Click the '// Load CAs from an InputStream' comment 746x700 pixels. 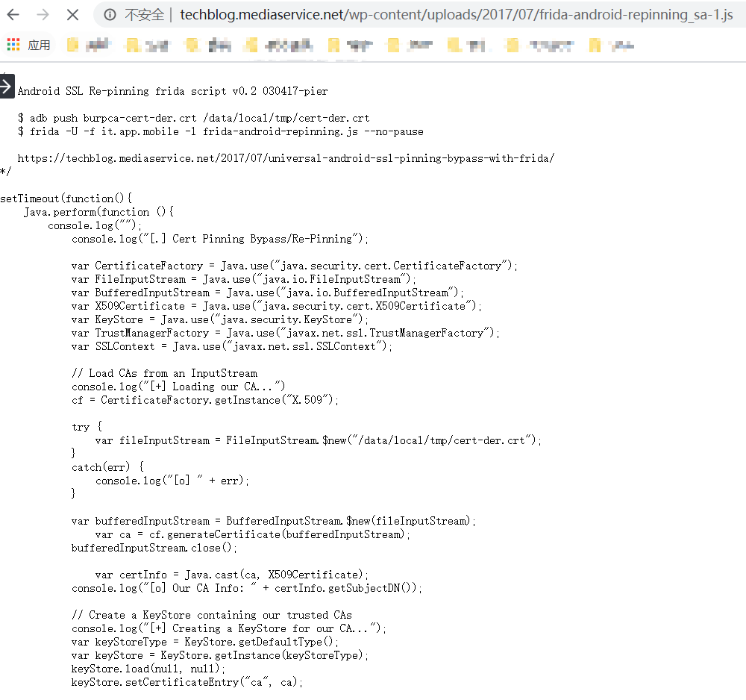(165, 373)
